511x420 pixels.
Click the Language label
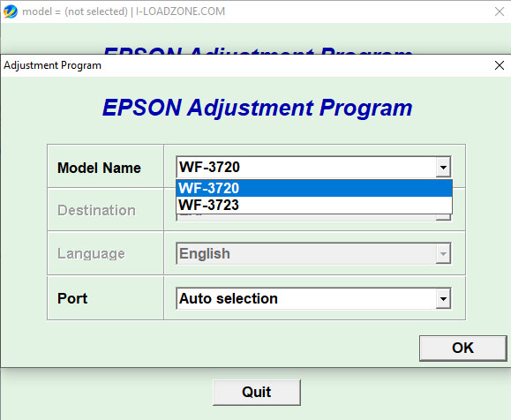[x=91, y=253]
